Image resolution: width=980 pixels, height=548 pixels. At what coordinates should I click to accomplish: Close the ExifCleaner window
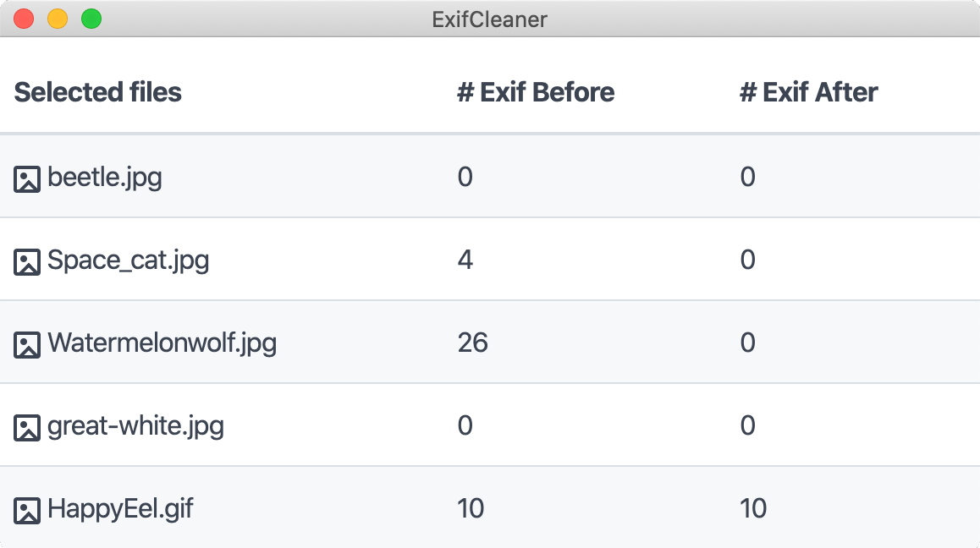[24, 19]
